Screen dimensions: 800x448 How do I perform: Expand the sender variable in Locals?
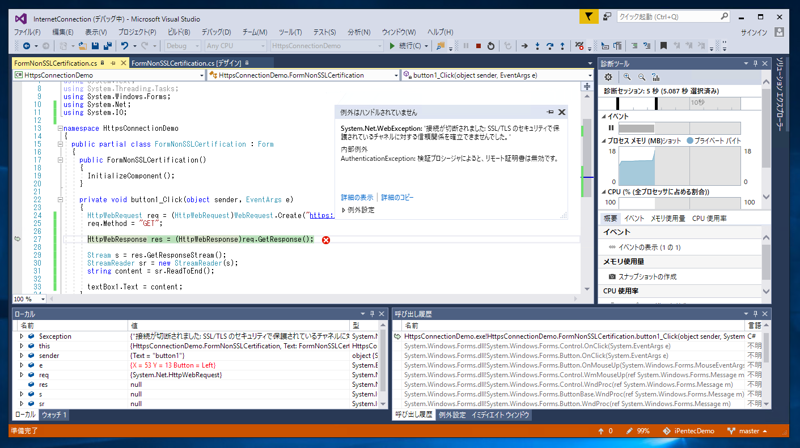(x=21, y=356)
